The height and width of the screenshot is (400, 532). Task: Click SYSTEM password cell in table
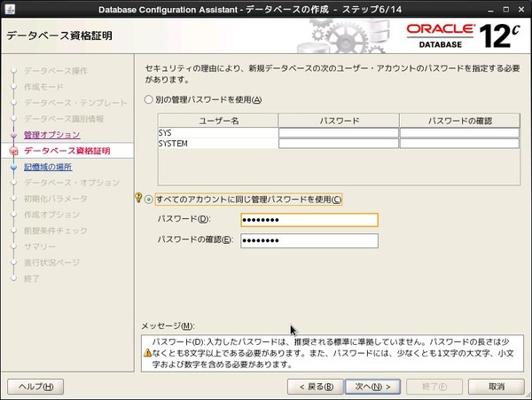coord(339,143)
